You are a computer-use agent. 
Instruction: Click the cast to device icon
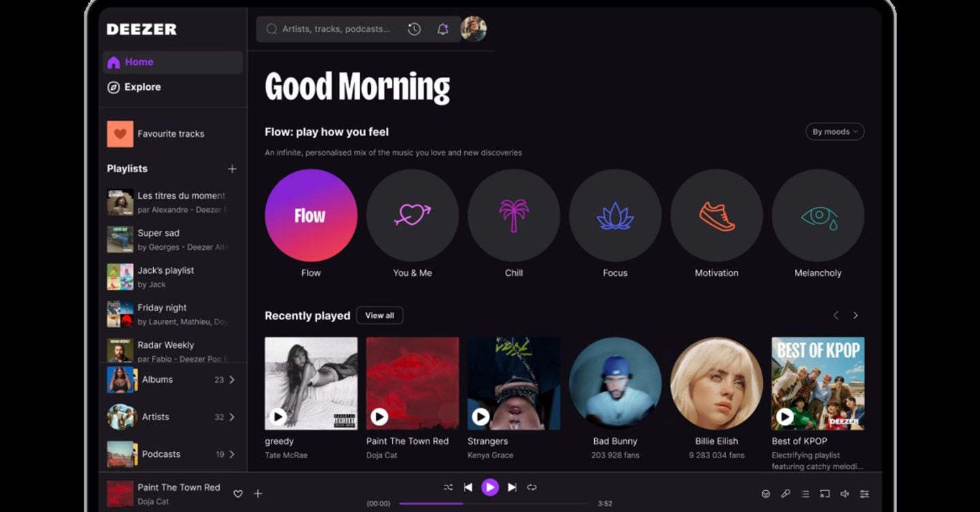pyautogui.click(x=825, y=494)
